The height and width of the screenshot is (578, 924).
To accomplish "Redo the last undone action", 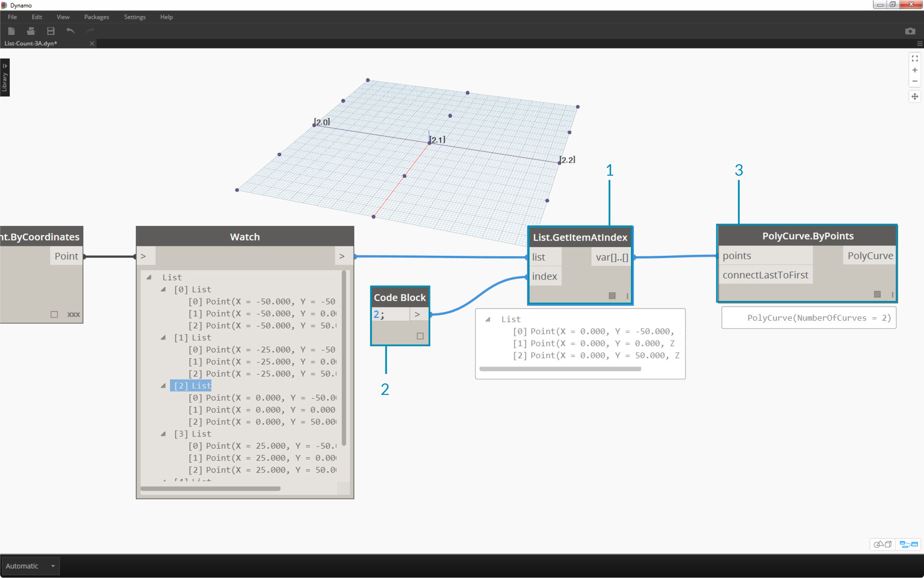I will point(90,31).
